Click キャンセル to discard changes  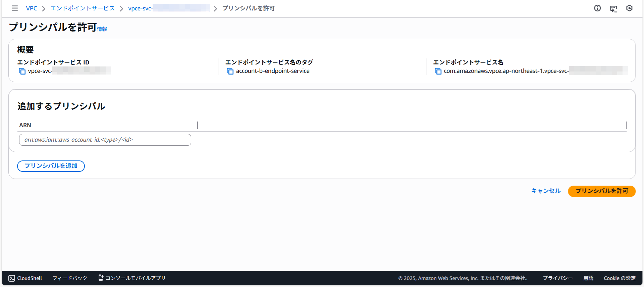click(x=546, y=191)
